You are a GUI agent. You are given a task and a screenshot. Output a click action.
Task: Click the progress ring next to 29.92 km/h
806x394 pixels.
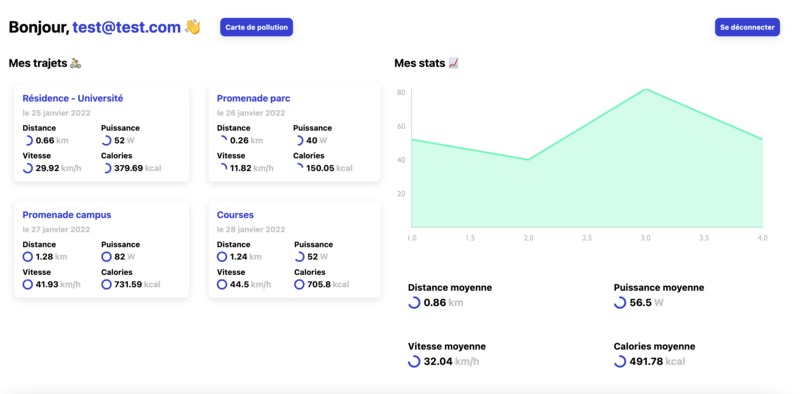click(28, 168)
